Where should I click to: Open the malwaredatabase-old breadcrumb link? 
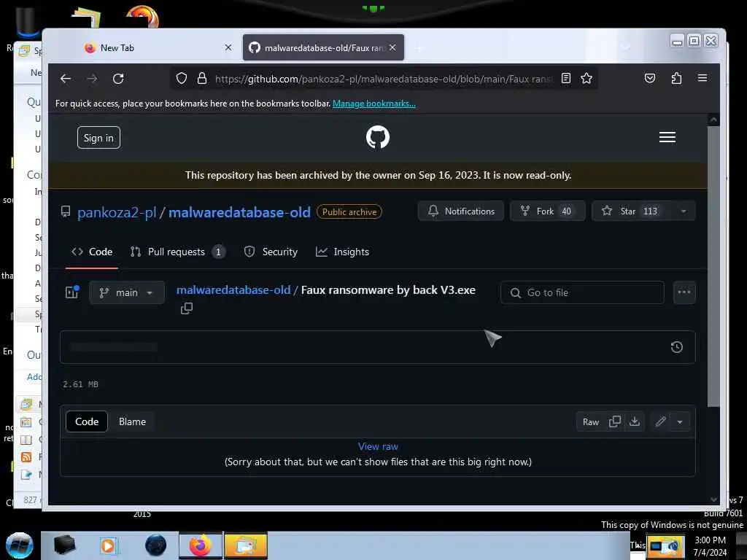tap(233, 290)
